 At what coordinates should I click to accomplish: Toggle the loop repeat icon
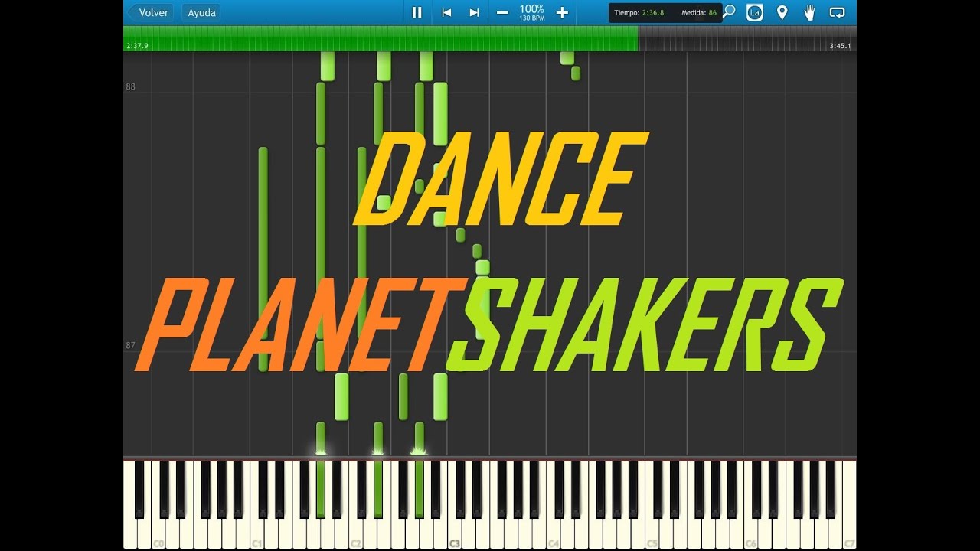[x=837, y=12]
